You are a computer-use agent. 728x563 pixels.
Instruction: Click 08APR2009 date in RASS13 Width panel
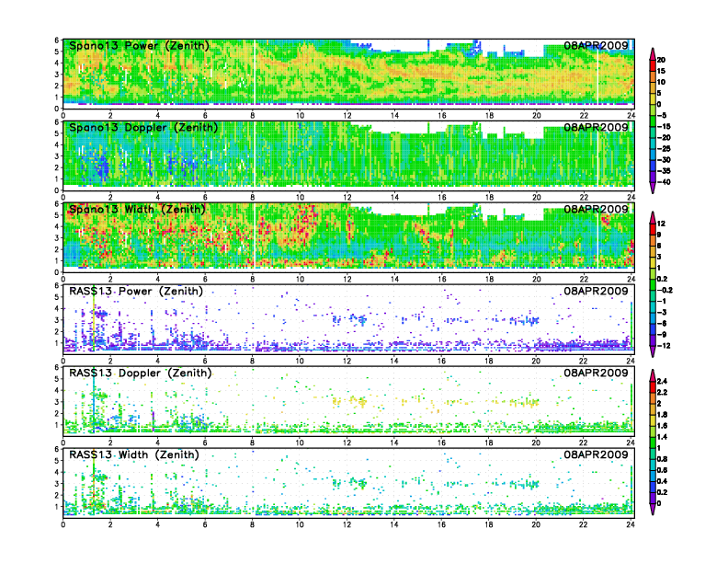pos(596,454)
